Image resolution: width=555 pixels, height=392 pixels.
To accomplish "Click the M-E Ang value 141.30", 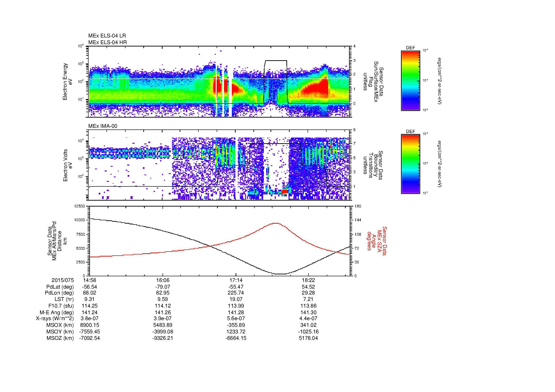I will (308, 313).
